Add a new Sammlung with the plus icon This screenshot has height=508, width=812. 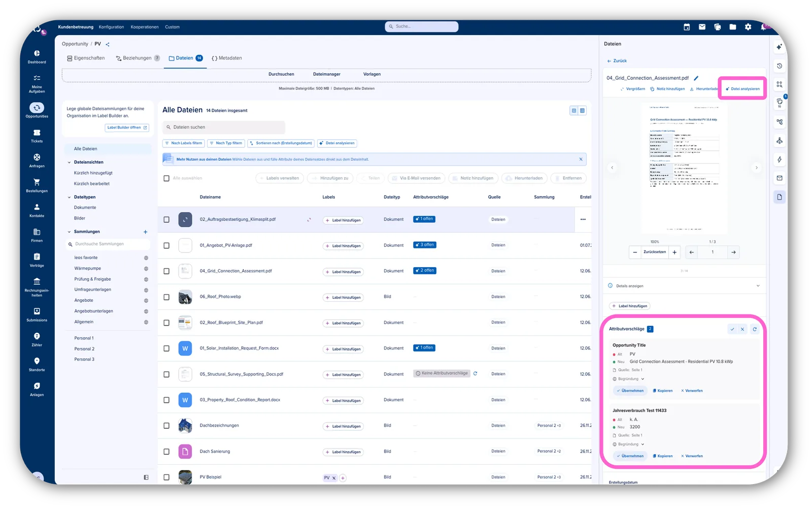[146, 232]
